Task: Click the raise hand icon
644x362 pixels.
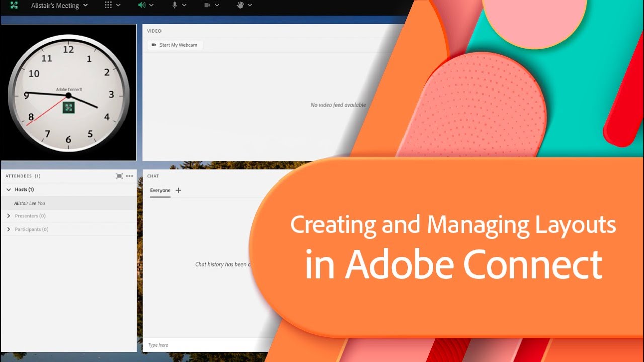Action: click(240, 5)
